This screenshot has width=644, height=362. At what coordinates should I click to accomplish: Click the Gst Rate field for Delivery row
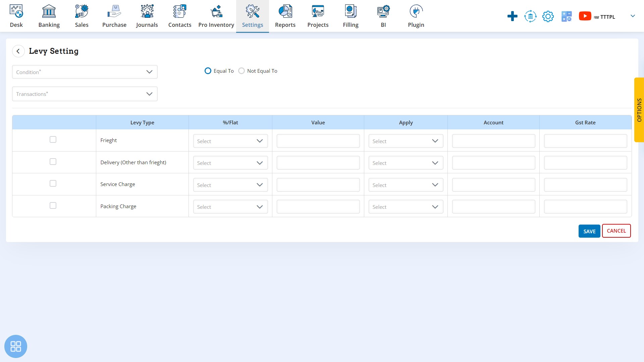pyautogui.click(x=586, y=163)
